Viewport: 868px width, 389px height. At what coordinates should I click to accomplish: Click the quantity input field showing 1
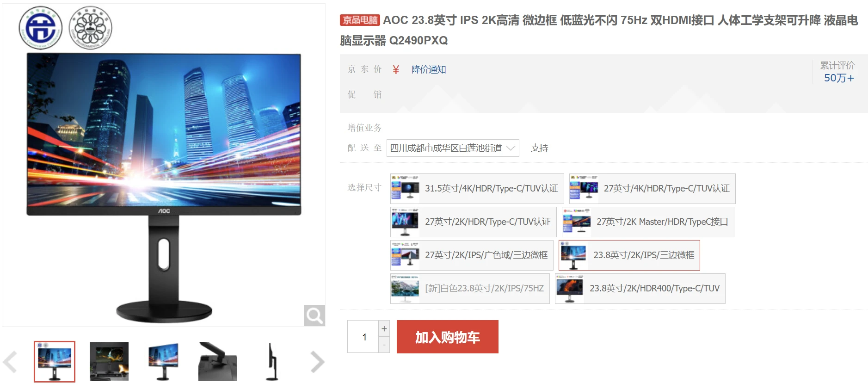coord(363,337)
